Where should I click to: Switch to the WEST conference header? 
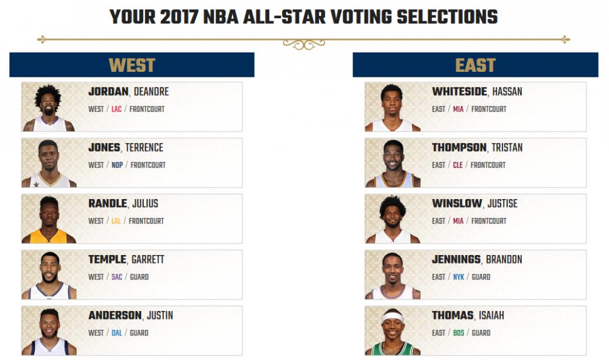pyautogui.click(x=132, y=65)
